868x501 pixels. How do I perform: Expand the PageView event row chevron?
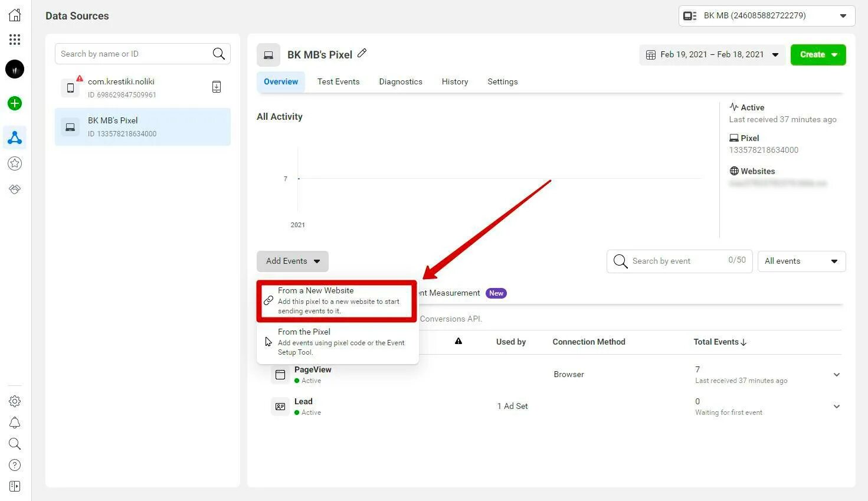pos(837,375)
